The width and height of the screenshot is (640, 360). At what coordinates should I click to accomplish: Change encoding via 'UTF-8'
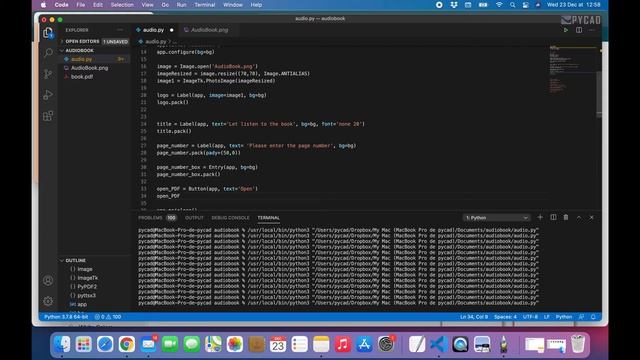(x=530, y=317)
